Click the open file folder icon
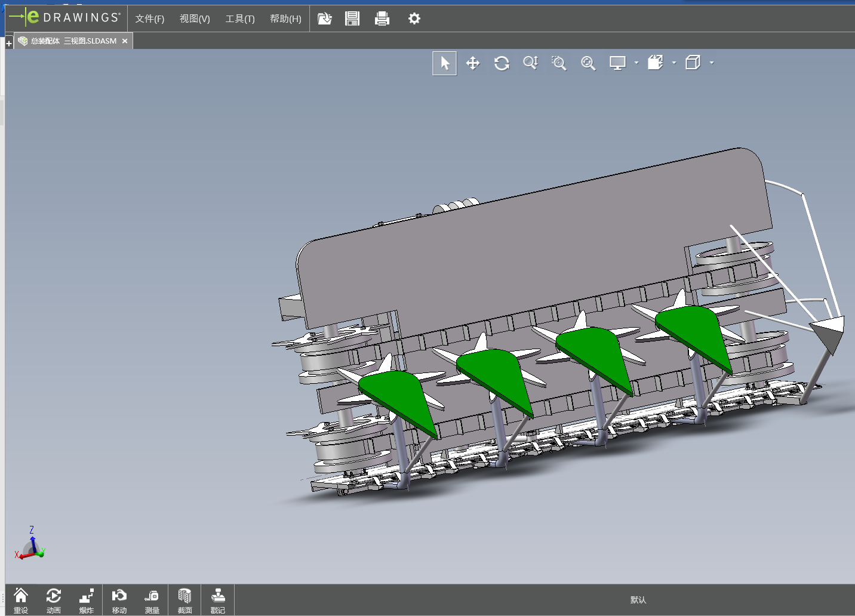 tap(324, 19)
